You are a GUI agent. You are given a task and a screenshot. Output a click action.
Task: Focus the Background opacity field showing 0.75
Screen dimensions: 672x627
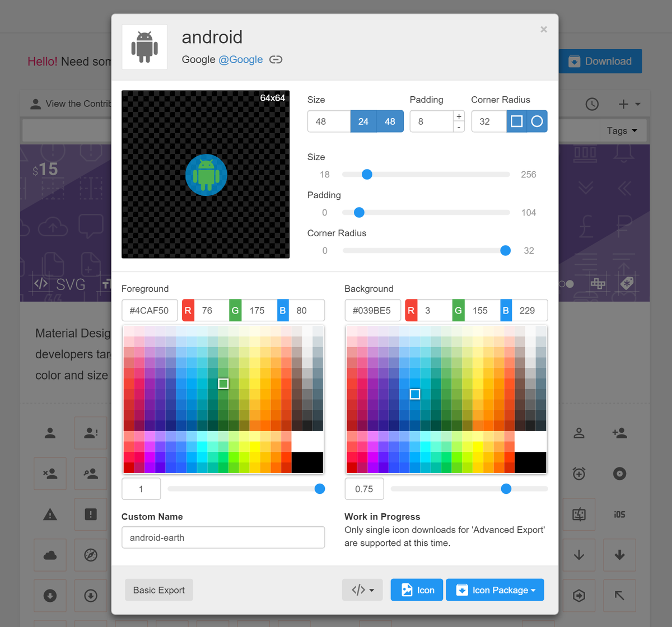(x=364, y=489)
